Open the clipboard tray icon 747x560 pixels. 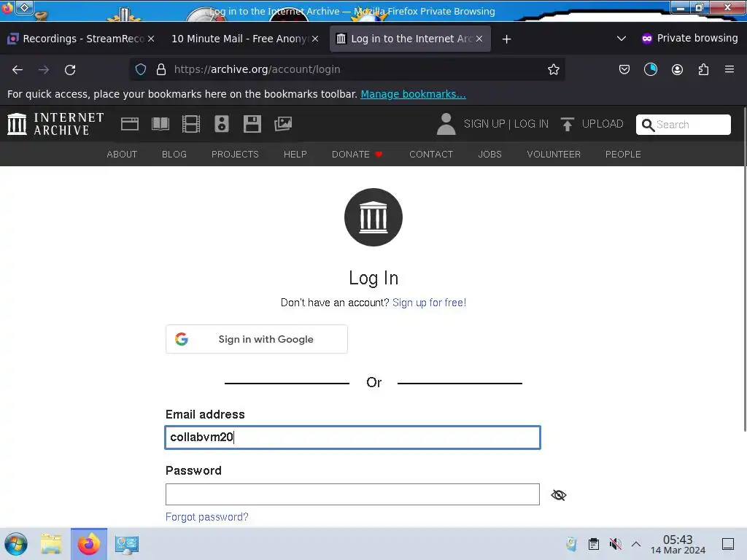tap(594, 544)
